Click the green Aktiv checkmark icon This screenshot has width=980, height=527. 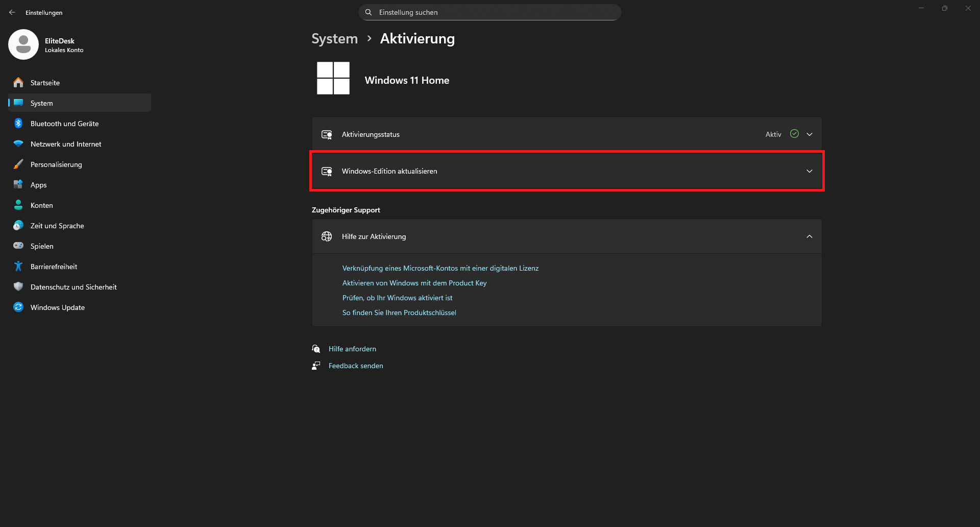tap(794, 134)
